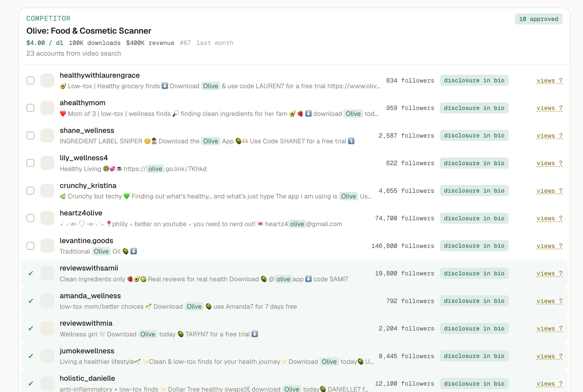Click the 10 approved badge

(x=538, y=19)
